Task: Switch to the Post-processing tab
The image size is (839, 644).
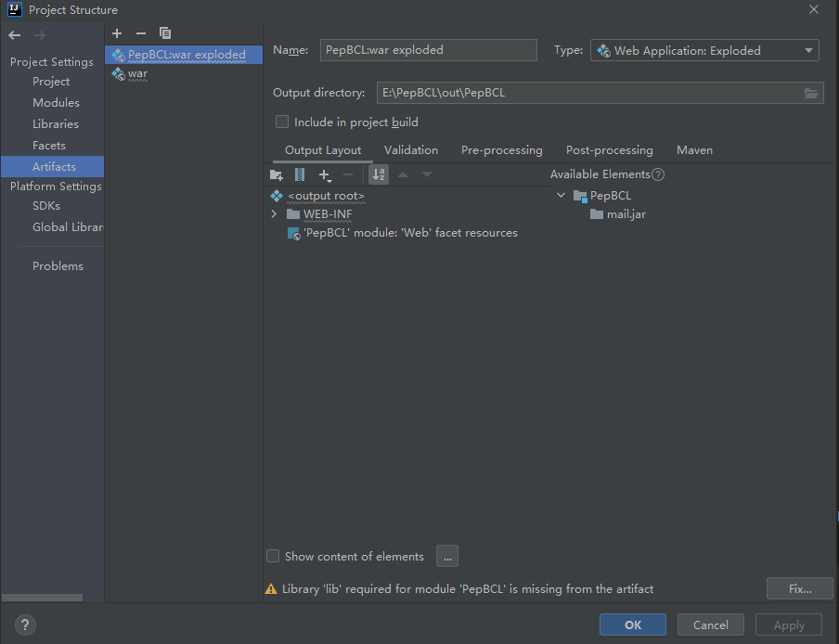Action: tap(609, 149)
